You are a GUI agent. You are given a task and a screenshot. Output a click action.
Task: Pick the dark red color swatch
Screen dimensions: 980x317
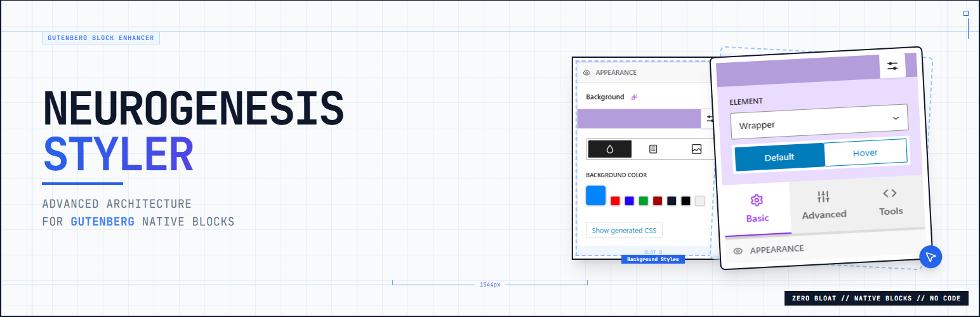(658, 201)
